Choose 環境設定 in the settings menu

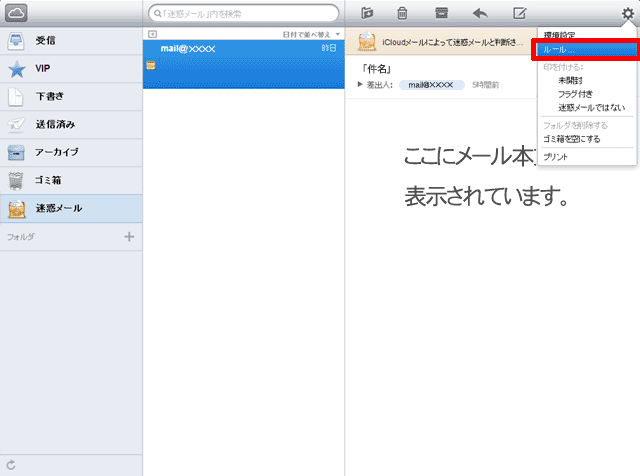point(560,35)
